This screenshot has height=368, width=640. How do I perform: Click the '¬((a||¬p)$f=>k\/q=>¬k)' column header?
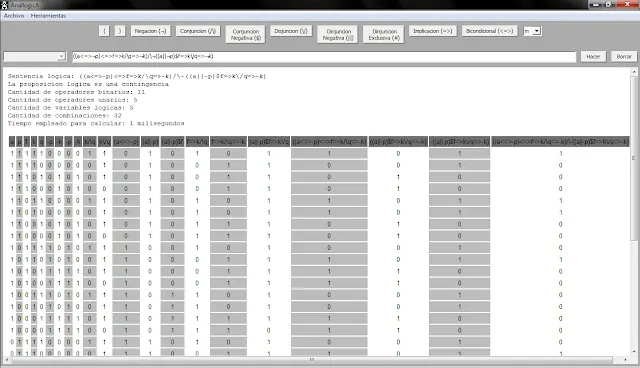click(x=459, y=142)
